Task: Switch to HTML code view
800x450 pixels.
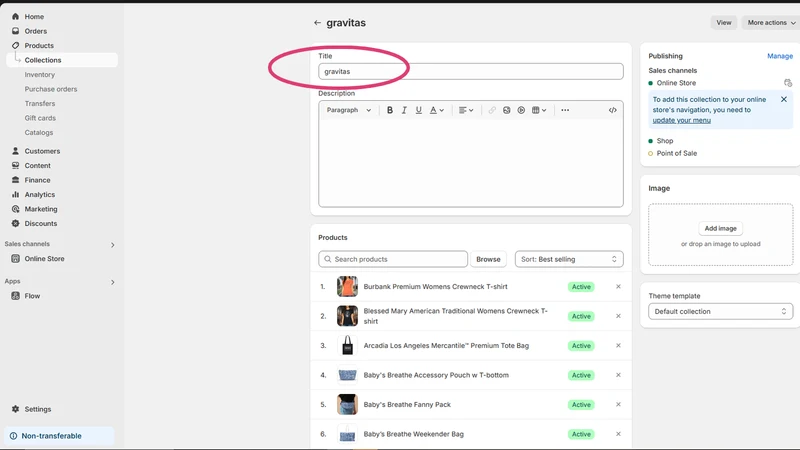Action: click(613, 110)
